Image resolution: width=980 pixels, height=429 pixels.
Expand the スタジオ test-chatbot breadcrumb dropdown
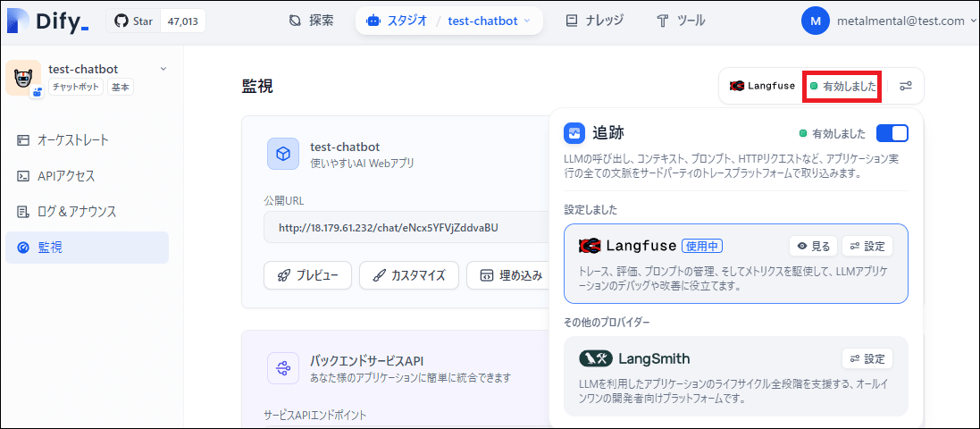[x=526, y=21]
